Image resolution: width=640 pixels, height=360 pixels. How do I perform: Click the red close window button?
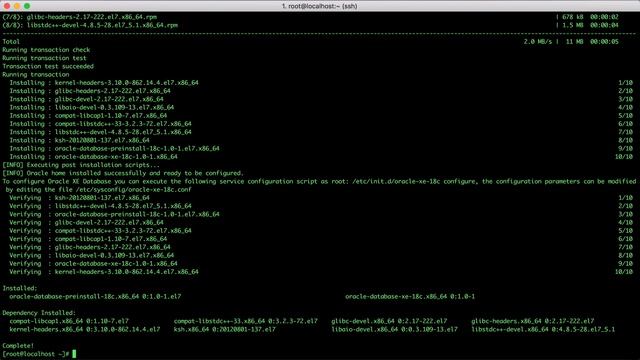(7, 6)
